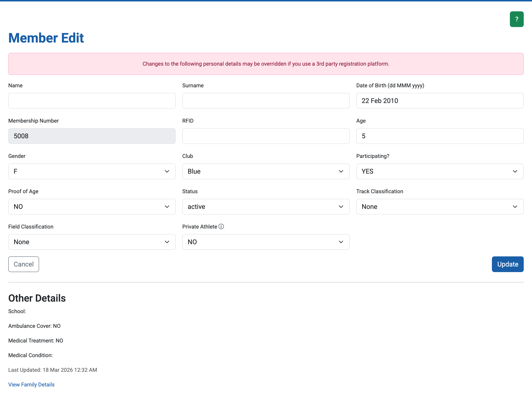
Task: Open the Track Classification dropdown
Action: (440, 207)
